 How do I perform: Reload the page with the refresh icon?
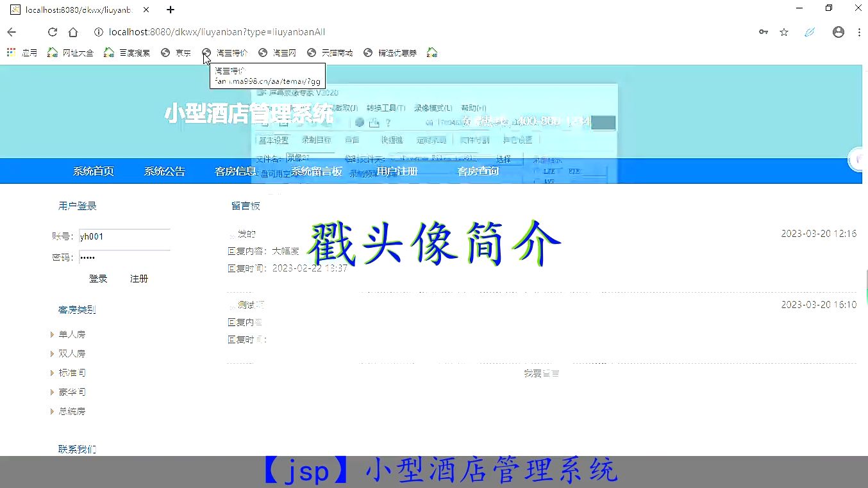point(53,32)
